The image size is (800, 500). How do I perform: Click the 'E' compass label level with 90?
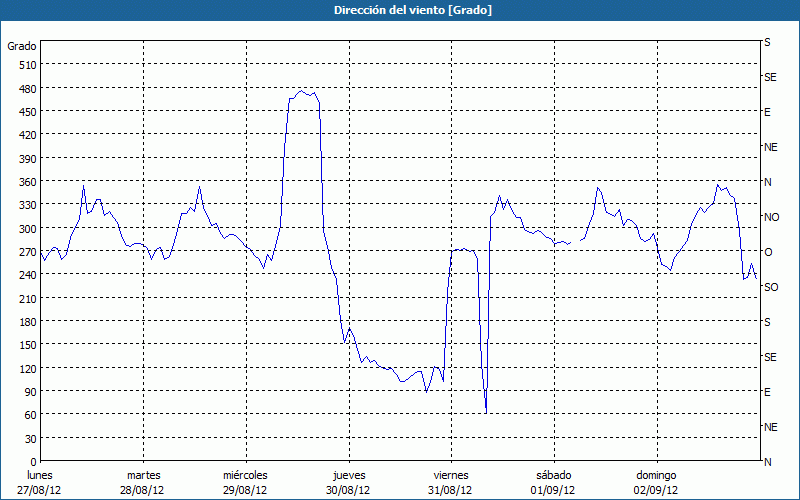tap(767, 392)
